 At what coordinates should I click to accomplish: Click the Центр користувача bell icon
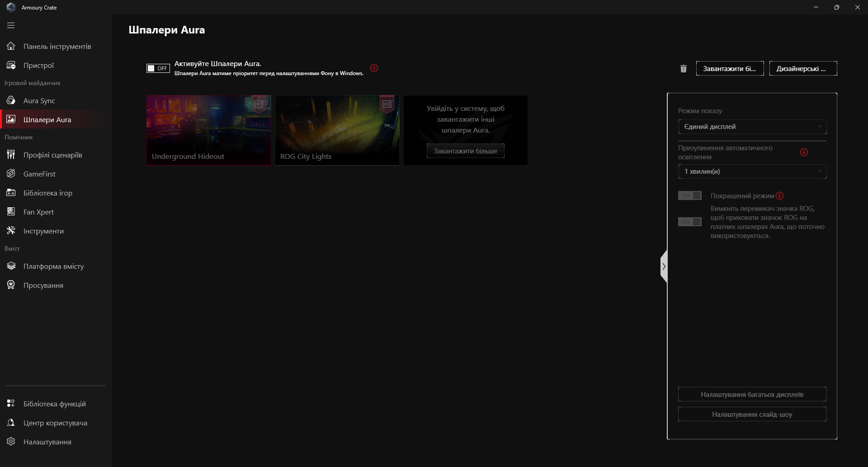11,423
